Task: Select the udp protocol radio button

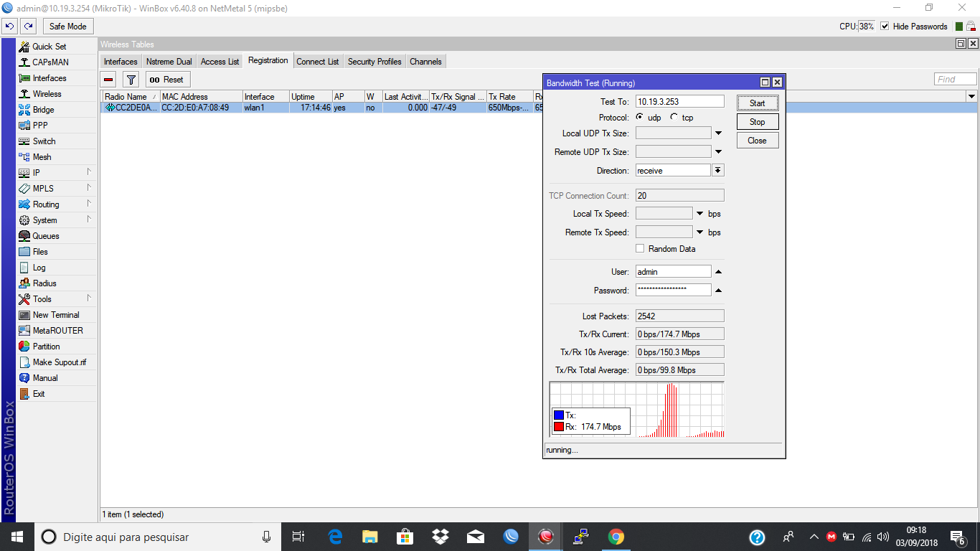Action: click(x=640, y=118)
